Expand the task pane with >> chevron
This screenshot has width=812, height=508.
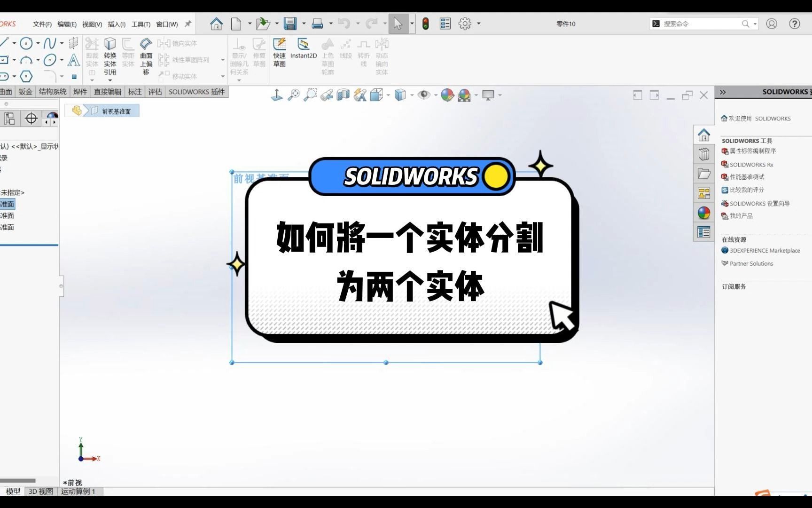(723, 92)
